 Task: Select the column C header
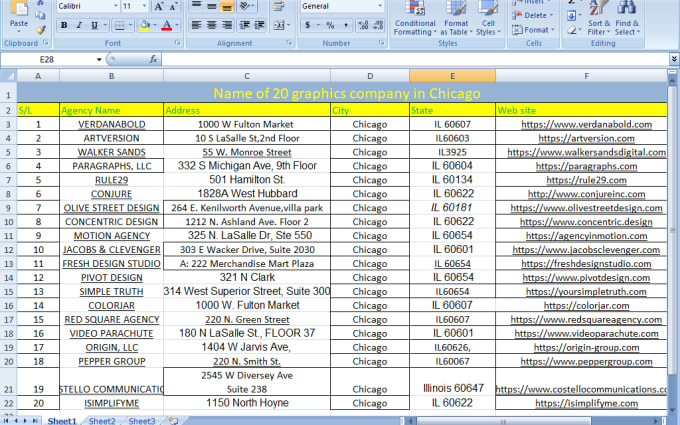tap(247, 76)
